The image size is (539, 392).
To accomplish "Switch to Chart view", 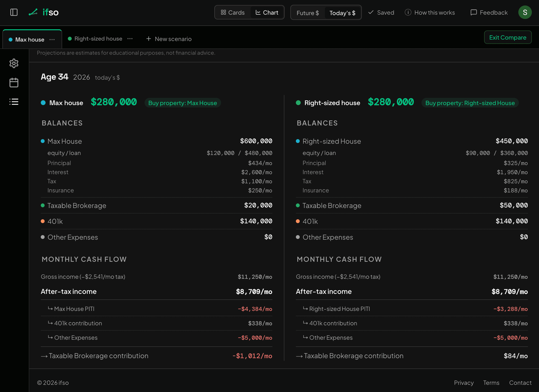I will tap(267, 12).
